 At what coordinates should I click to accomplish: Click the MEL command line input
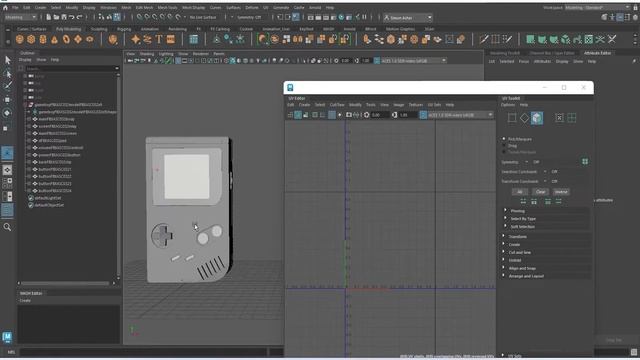point(143,352)
